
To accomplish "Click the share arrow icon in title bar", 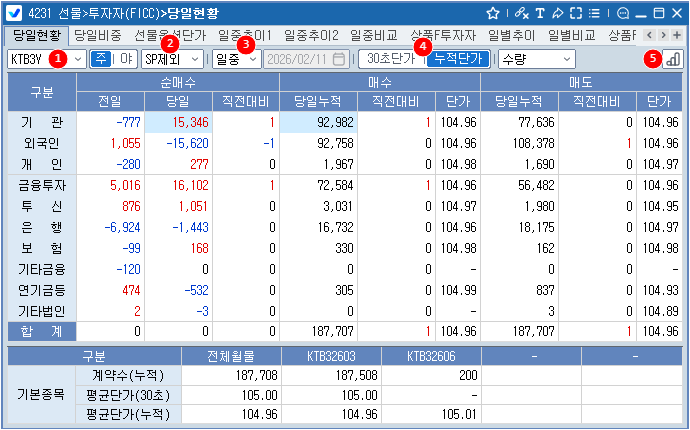I will click(558, 13).
